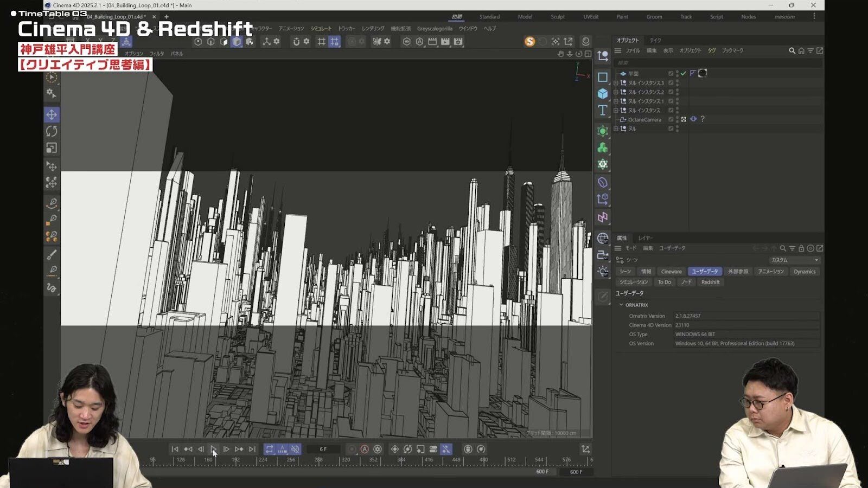
Task: Toggle loop playback in the animation toolbar
Action: (x=269, y=449)
